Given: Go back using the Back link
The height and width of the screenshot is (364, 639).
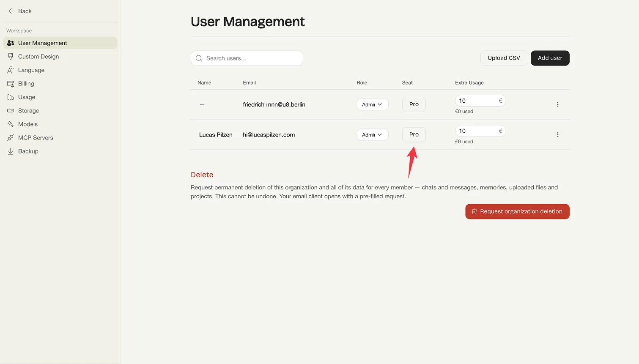Looking at the screenshot, I should pos(20,11).
